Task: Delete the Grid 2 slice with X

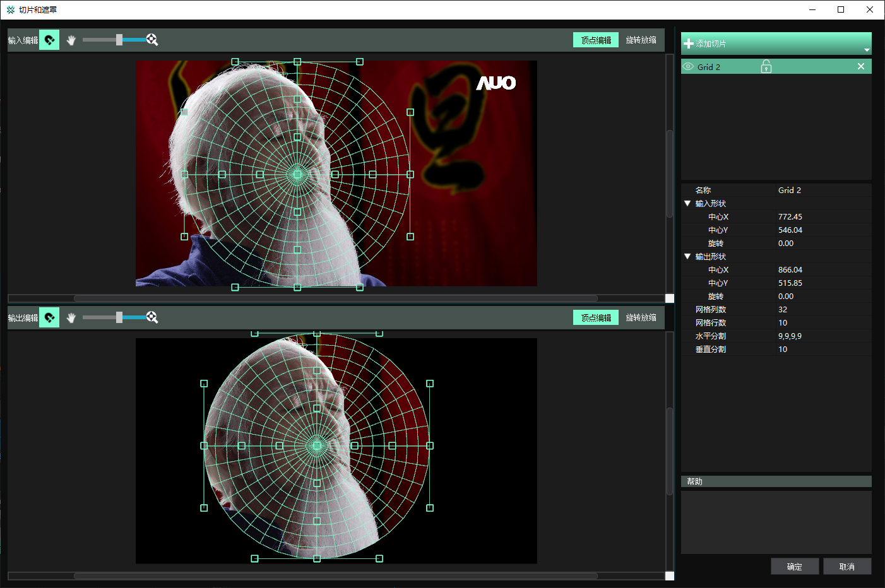Action: point(861,66)
